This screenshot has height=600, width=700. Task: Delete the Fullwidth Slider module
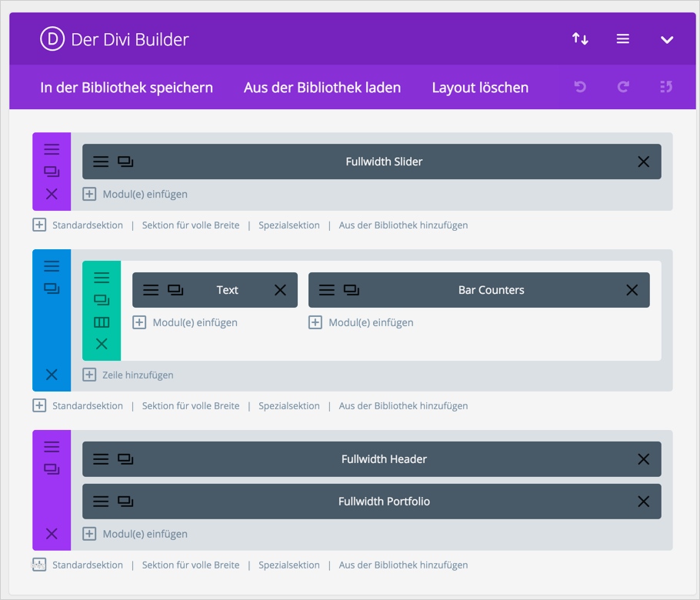[643, 162]
